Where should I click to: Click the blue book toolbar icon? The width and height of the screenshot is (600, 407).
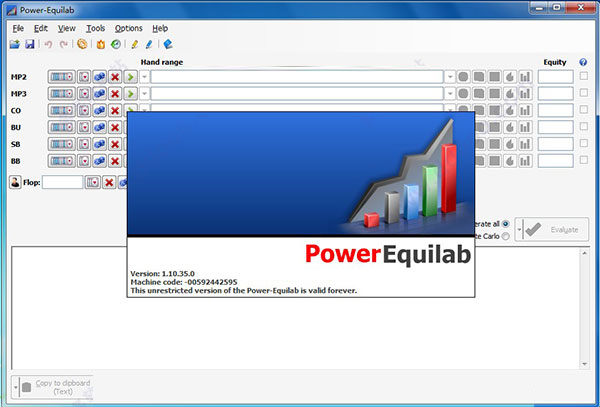[168, 44]
